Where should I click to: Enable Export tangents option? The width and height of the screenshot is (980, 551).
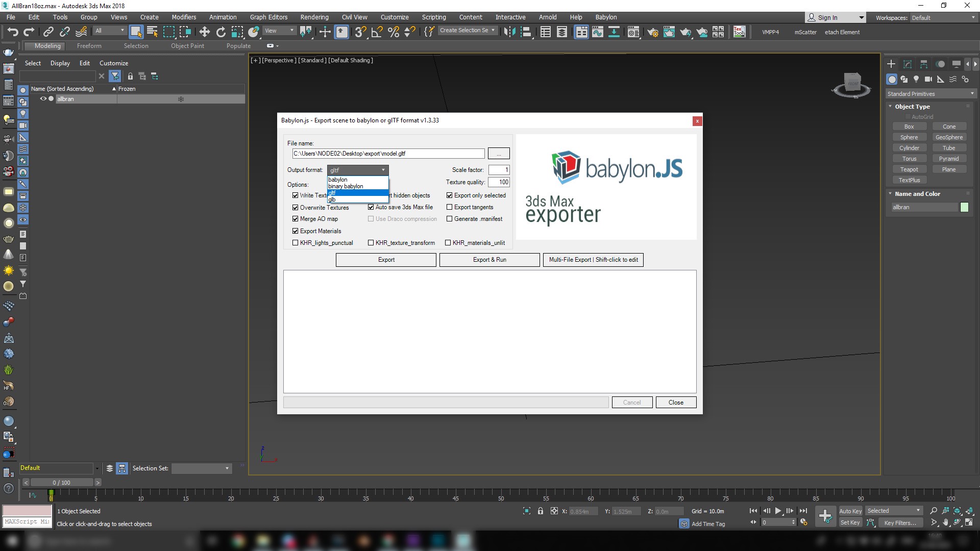coord(450,207)
